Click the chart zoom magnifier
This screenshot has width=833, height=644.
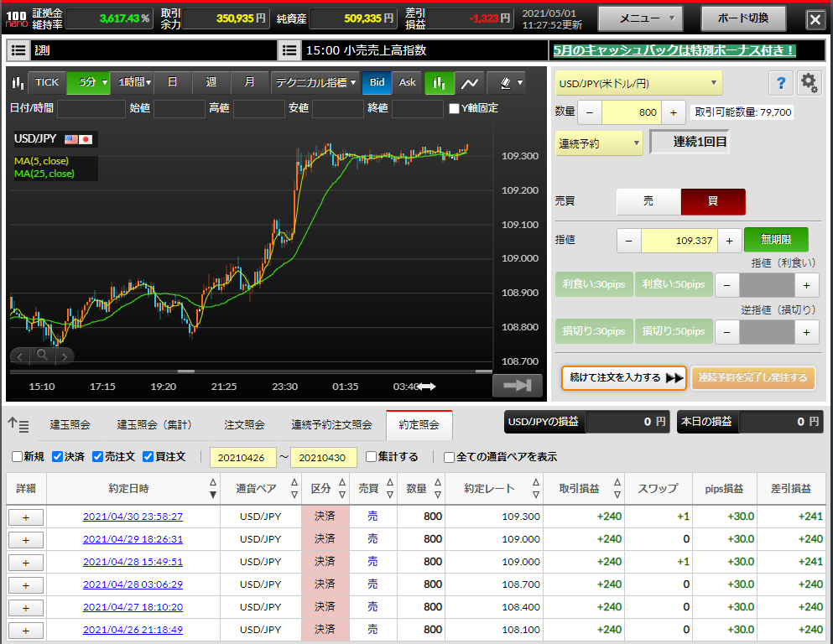(42, 356)
